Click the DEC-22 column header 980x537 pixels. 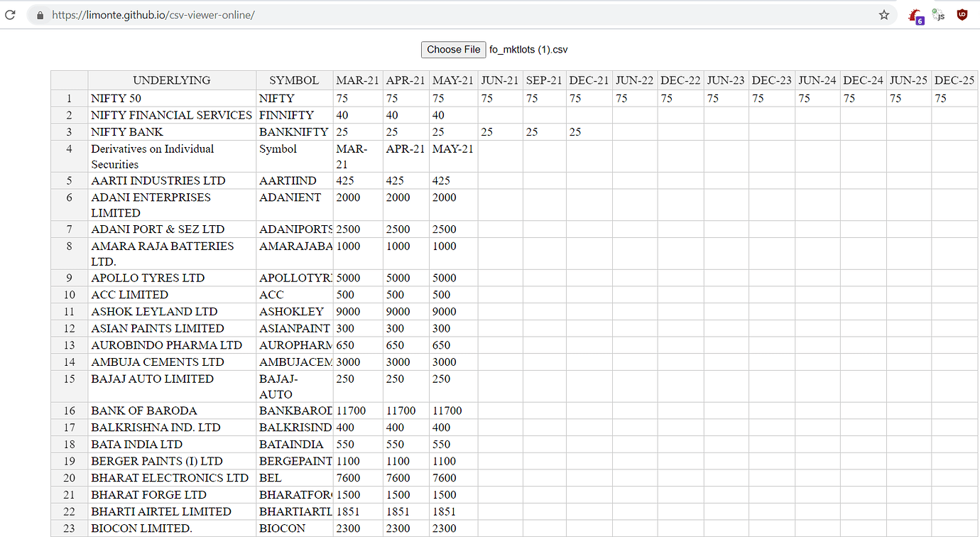point(680,80)
